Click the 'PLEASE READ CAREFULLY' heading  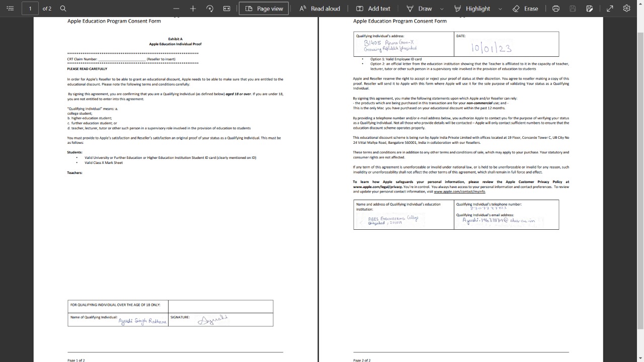pyautogui.click(x=87, y=69)
